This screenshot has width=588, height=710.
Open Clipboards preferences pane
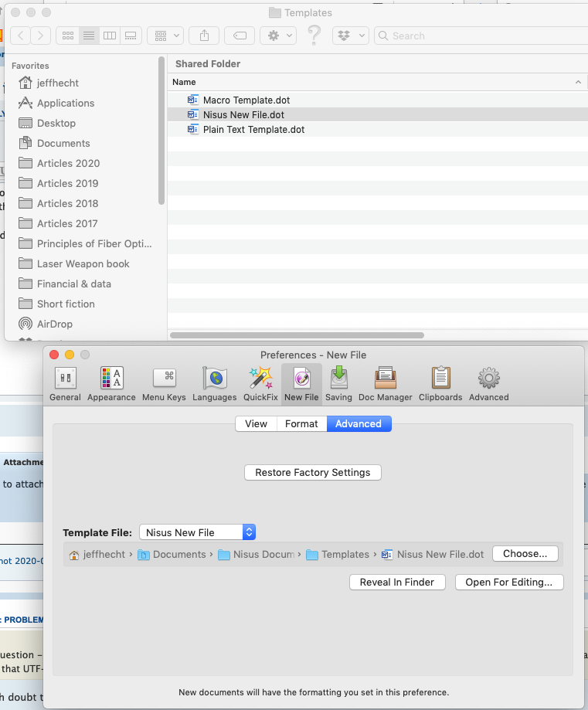(440, 384)
